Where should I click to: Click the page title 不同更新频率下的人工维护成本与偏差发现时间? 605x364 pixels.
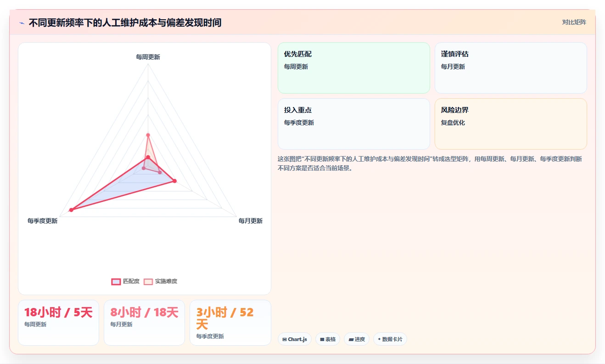click(x=125, y=22)
